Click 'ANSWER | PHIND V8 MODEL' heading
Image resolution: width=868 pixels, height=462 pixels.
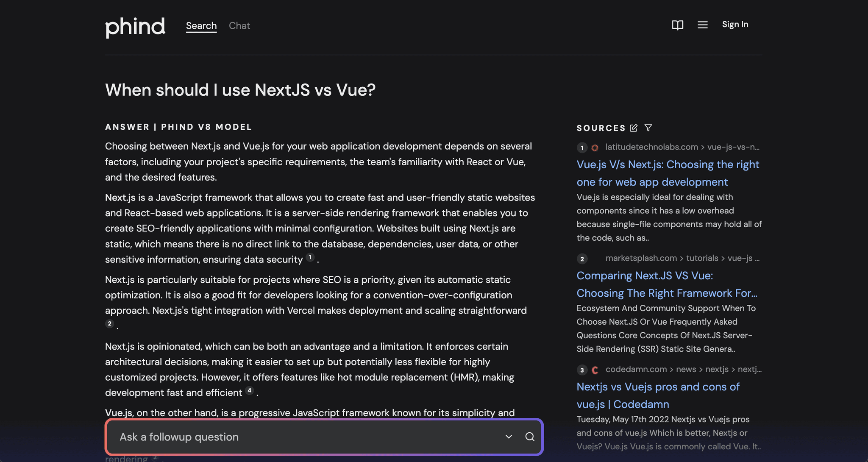tap(178, 127)
